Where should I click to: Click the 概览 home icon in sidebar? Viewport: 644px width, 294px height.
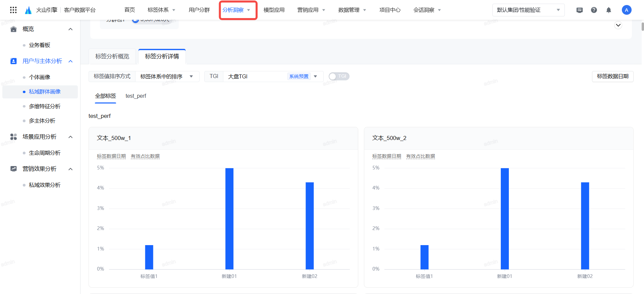[x=13, y=29]
